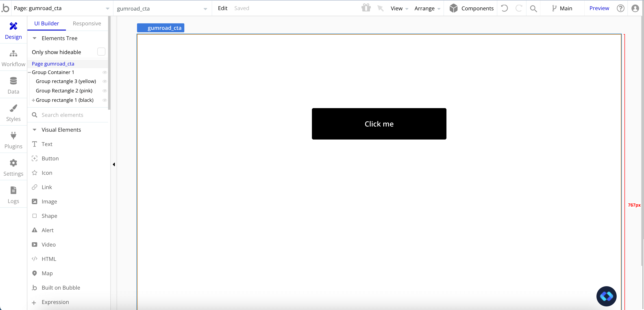Click the gift icon in toolbar

366,8
